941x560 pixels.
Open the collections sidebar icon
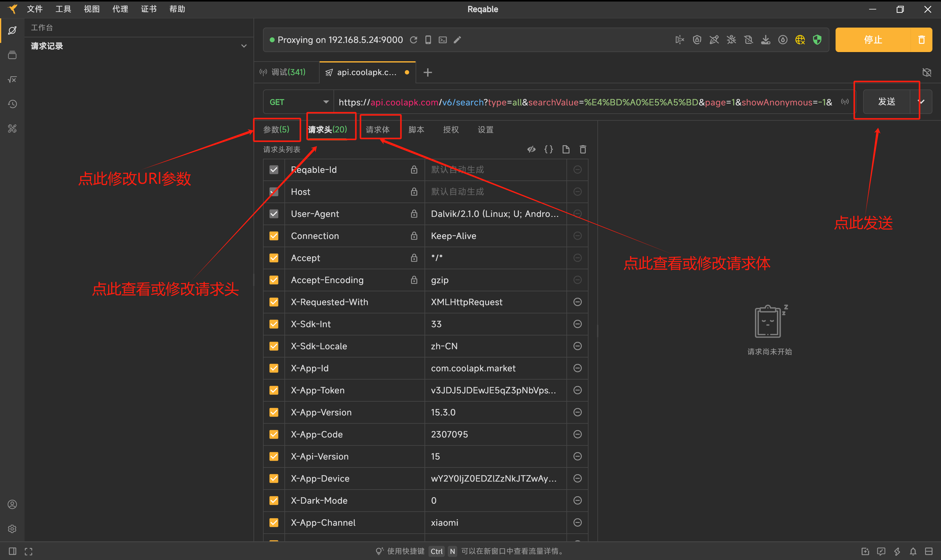coord(13,55)
